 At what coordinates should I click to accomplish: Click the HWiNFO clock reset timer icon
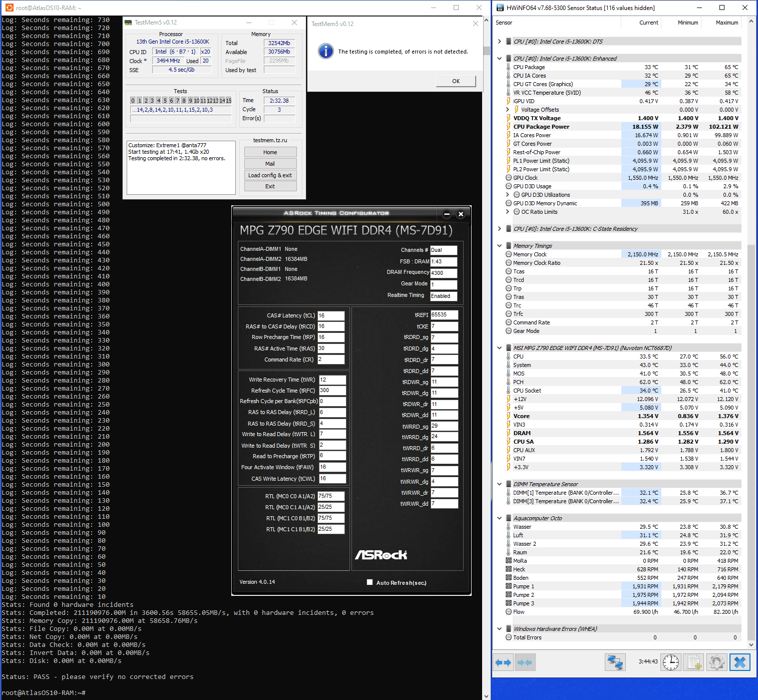pyautogui.click(x=671, y=662)
